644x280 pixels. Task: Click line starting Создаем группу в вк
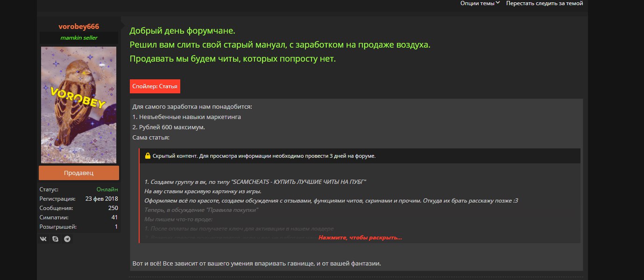[255, 181]
